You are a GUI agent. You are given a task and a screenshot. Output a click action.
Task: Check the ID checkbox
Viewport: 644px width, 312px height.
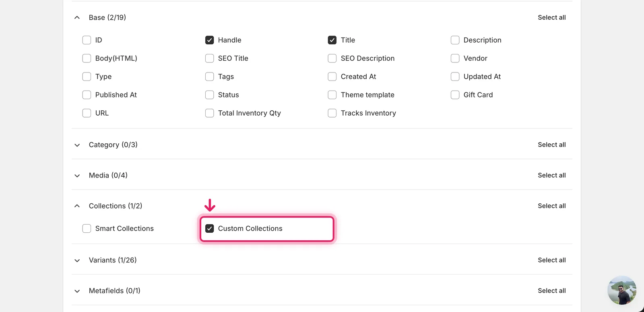pyautogui.click(x=87, y=40)
